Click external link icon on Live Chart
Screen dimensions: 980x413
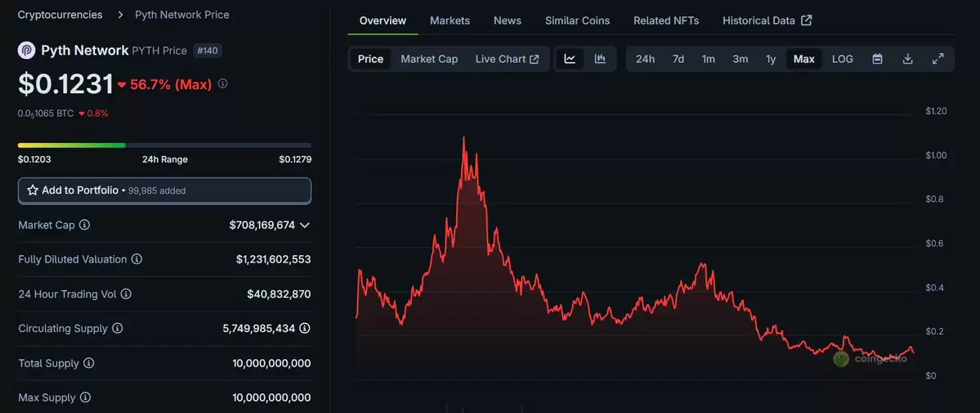pyautogui.click(x=535, y=59)
